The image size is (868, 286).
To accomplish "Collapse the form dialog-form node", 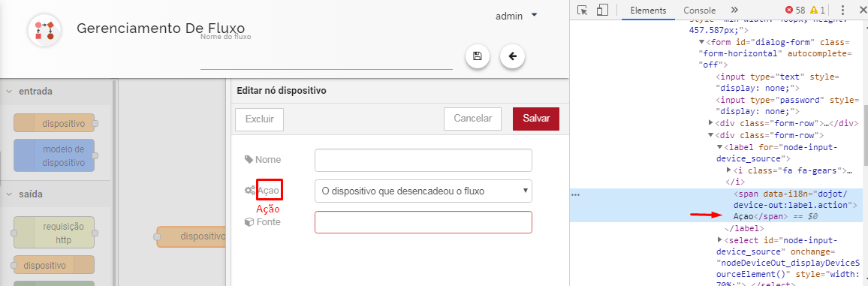I will click(x=701, y=42).
